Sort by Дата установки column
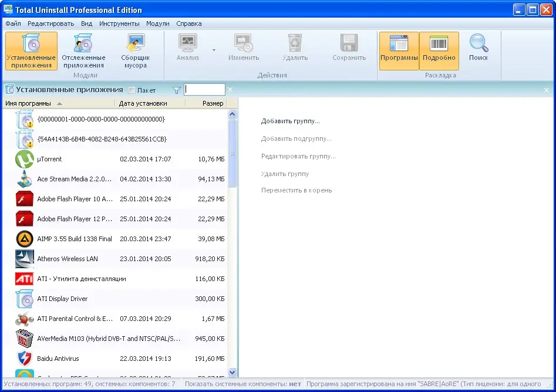This screenshot has width=556, height=392. 150,103
